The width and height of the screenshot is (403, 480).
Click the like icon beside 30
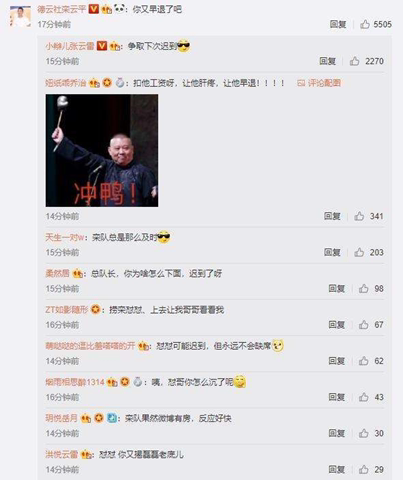click(364, 433)
